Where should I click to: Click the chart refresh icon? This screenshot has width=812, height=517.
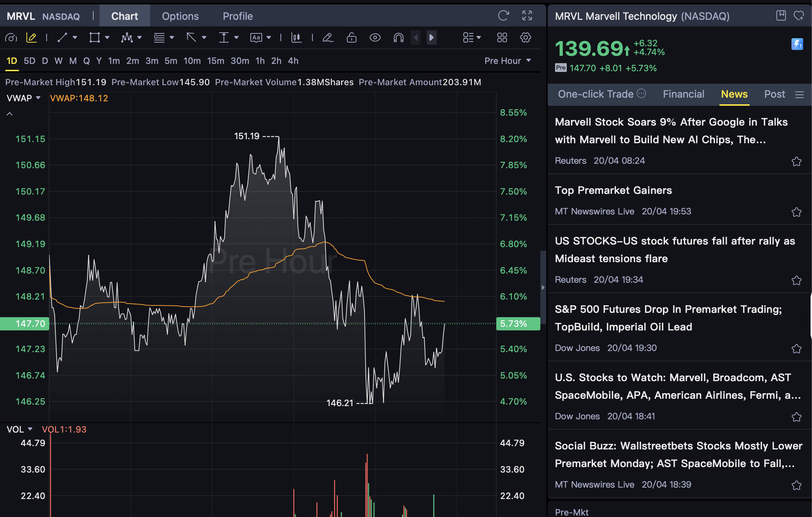(x=503, y=16)
